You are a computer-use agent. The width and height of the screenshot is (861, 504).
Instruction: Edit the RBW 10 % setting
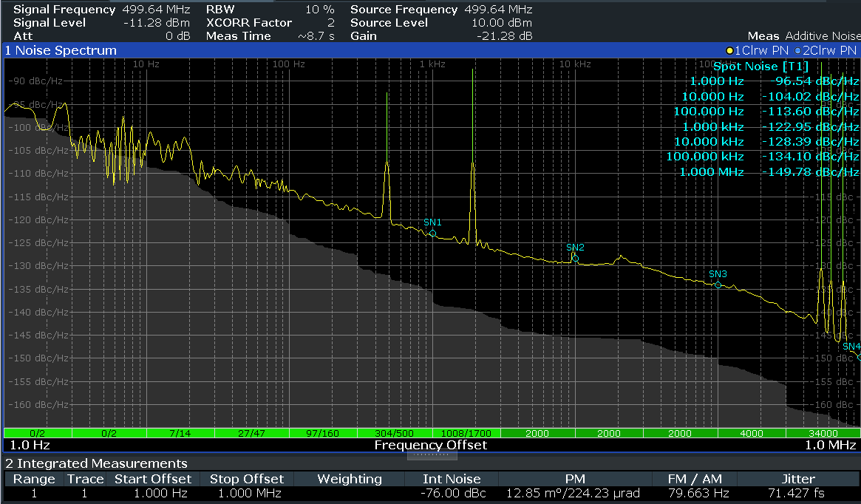click(x=270, y=10)
